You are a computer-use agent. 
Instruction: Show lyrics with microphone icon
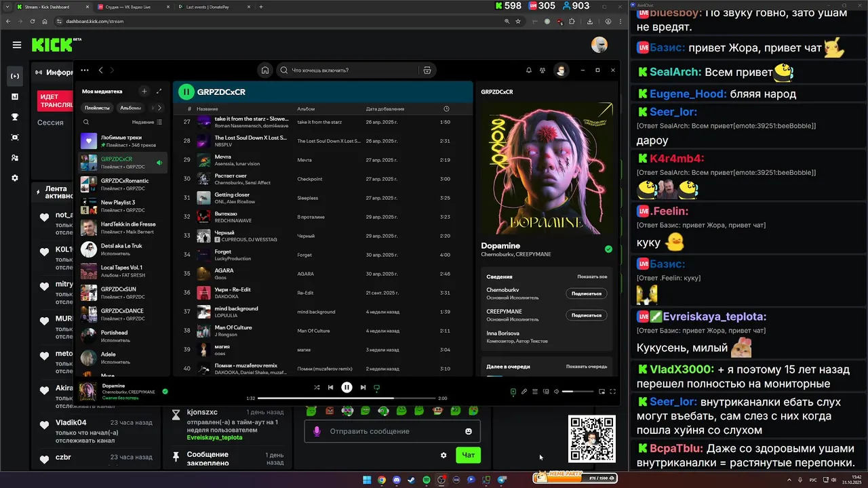click(524, 391)
